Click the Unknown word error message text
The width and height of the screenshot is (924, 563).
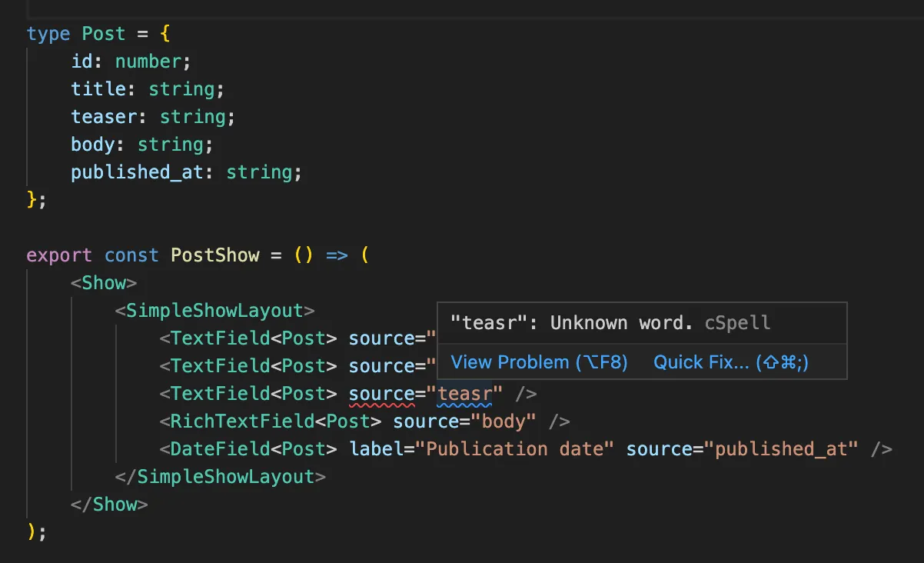tap(592, 323)
